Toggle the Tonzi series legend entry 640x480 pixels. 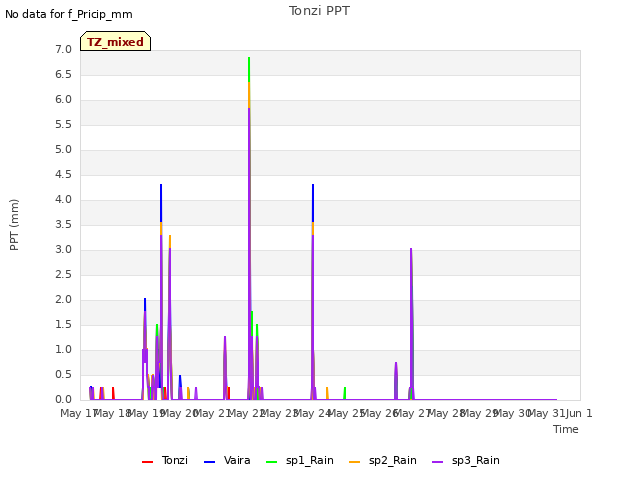click(165, 460)
